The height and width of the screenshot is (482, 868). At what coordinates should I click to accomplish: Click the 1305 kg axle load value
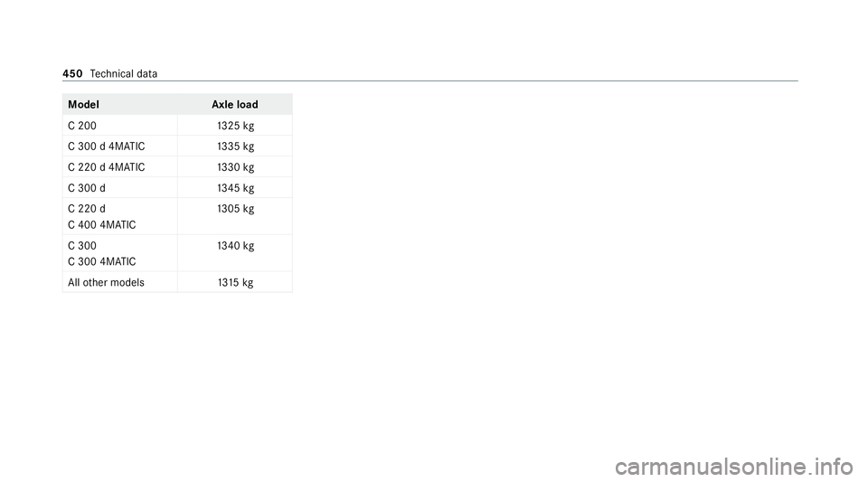coord(236,209)
